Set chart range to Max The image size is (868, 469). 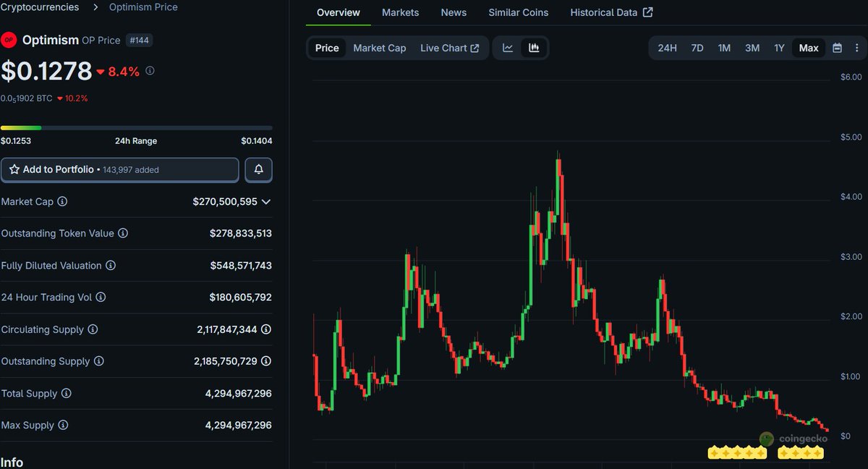point(809,48)
